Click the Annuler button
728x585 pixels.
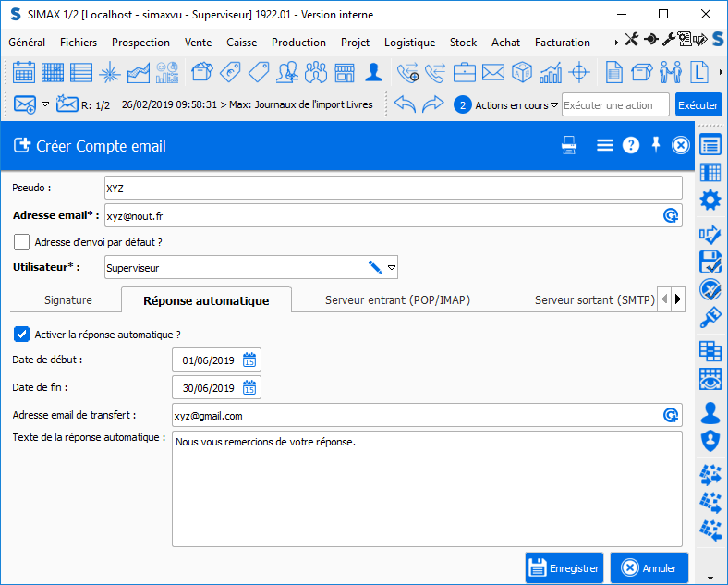[x=649, y=568]
